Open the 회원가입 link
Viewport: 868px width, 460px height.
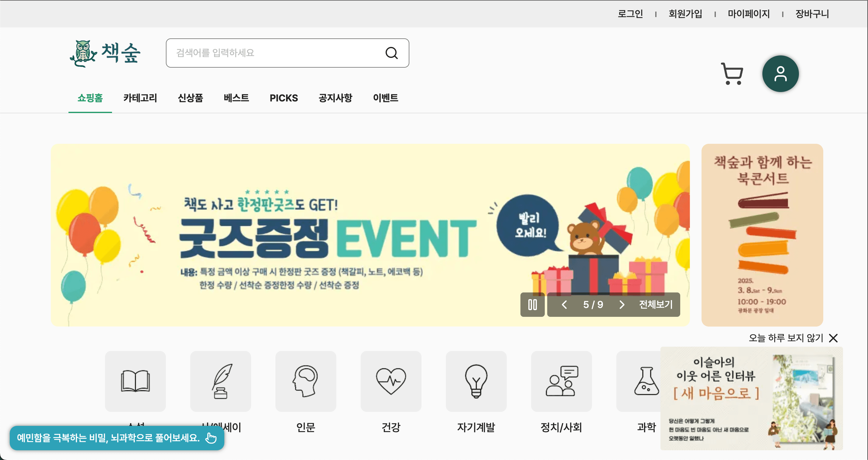click(x=685, y=14)
